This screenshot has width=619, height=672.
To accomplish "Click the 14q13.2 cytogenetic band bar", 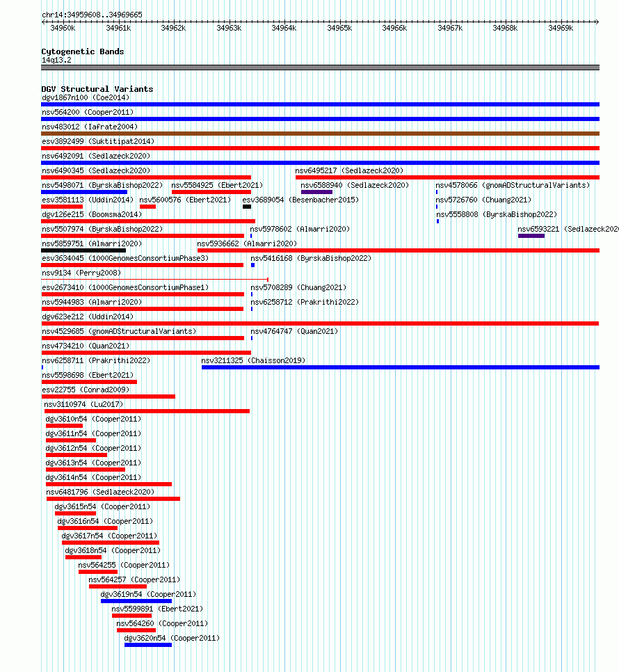I will [x=320, y=67].
